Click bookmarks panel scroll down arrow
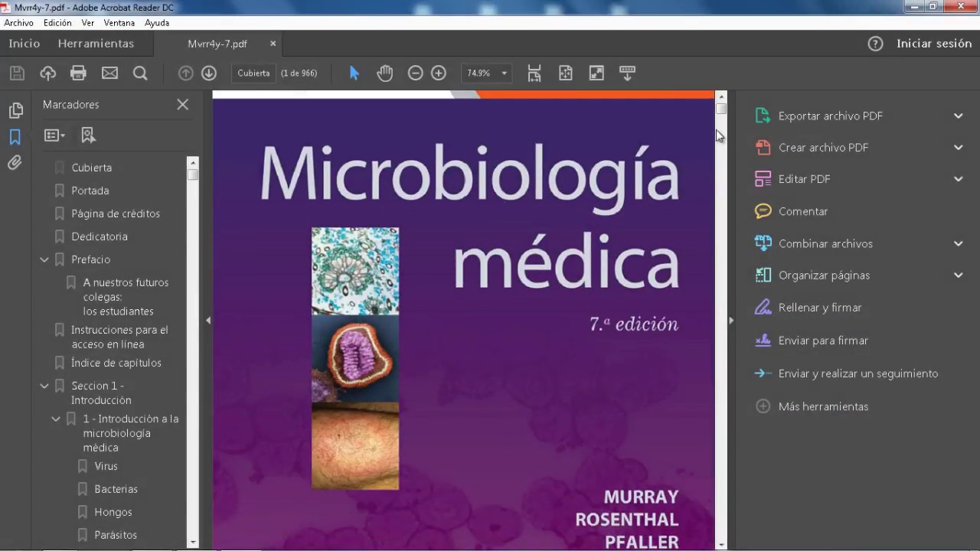The width and height of the screenshot is (980, 551). (x=192, y=543)
